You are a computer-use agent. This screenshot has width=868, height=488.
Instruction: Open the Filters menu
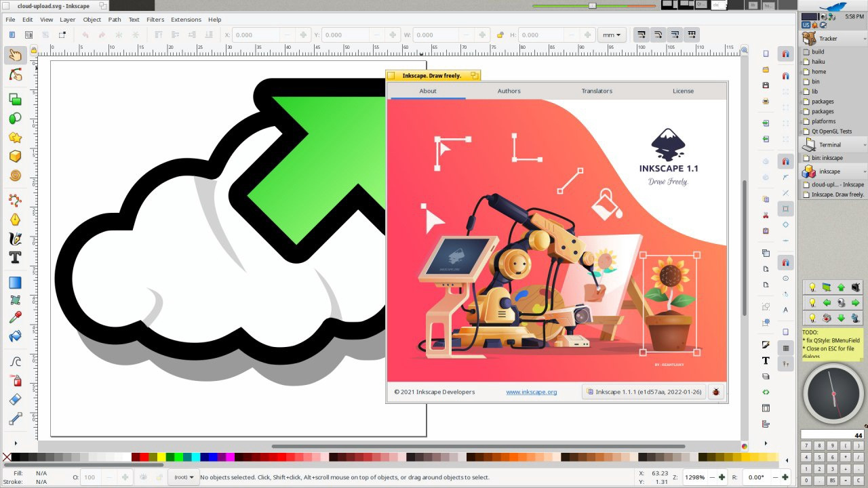click(155, 20)
